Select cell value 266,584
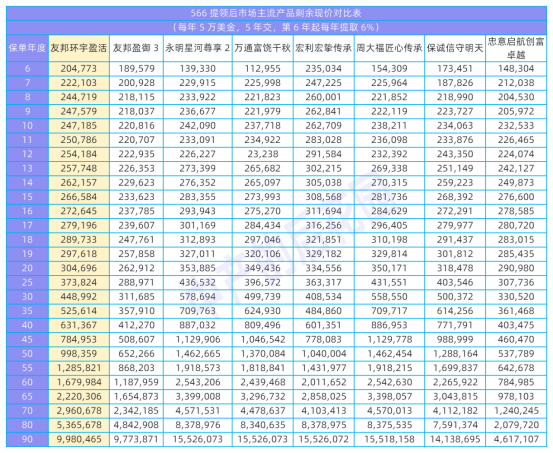 79,197
